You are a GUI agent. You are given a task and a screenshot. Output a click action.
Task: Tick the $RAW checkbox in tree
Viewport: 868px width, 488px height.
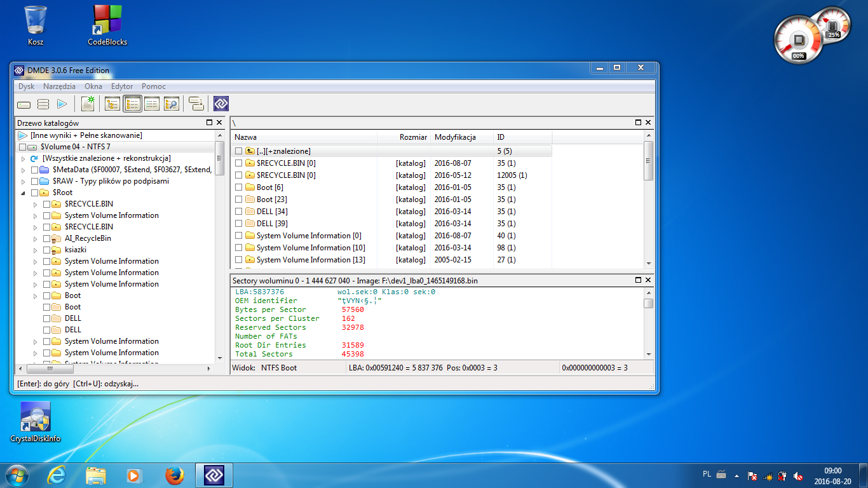coord(35,181)
